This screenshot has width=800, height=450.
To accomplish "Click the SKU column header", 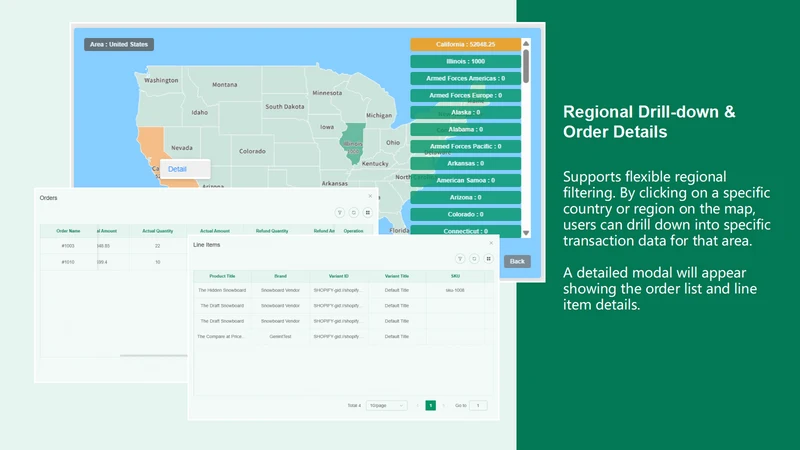I will click(x=455, y=276).
